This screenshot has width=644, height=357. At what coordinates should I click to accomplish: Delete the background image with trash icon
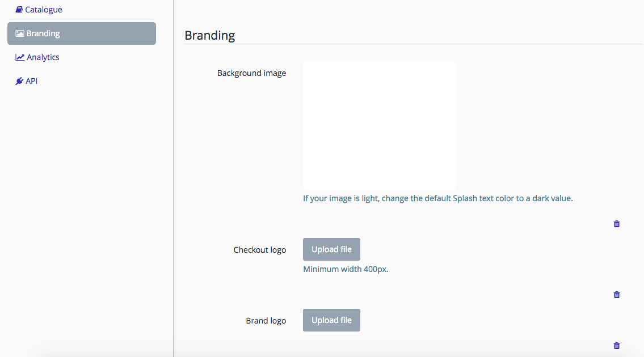click(x=617, y=224)
